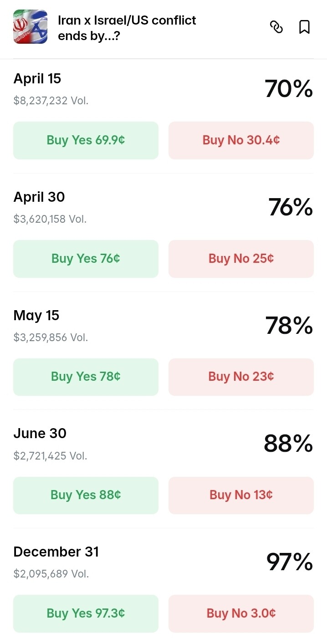Choose Buy Yes 97.3¢ for December 31

(86, 613)
